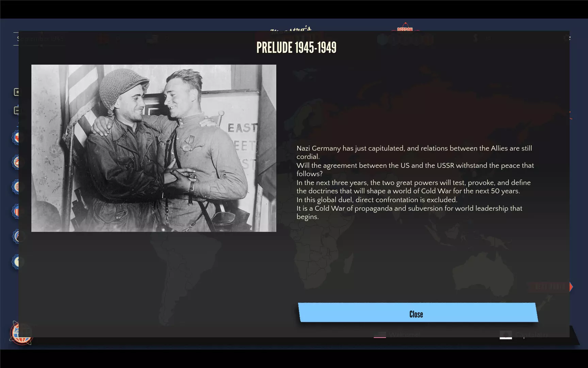Viewport: 588px width, 368px height.
Task: Click the map zoom-in plus icon
Action: point(16,92)
